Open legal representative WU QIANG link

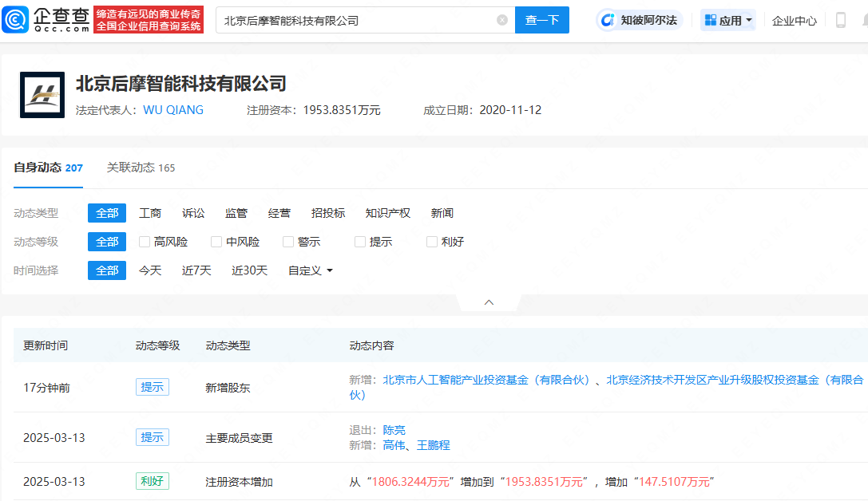click(173, 110)
